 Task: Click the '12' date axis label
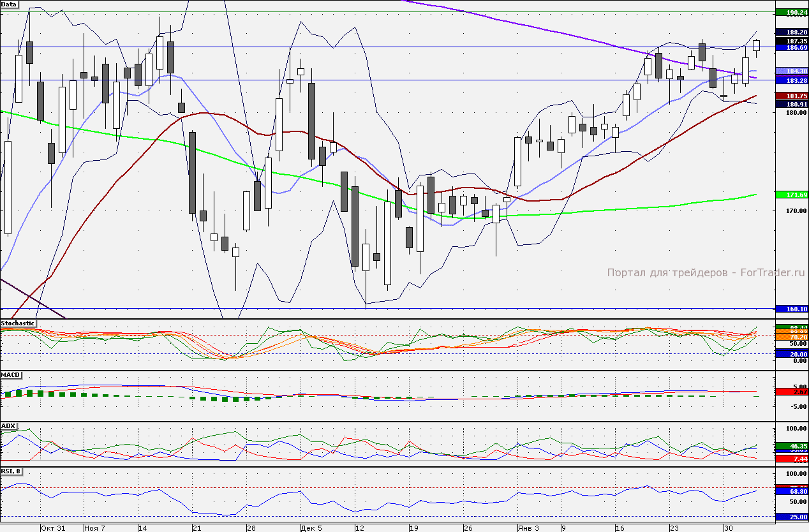click(360, 528)
